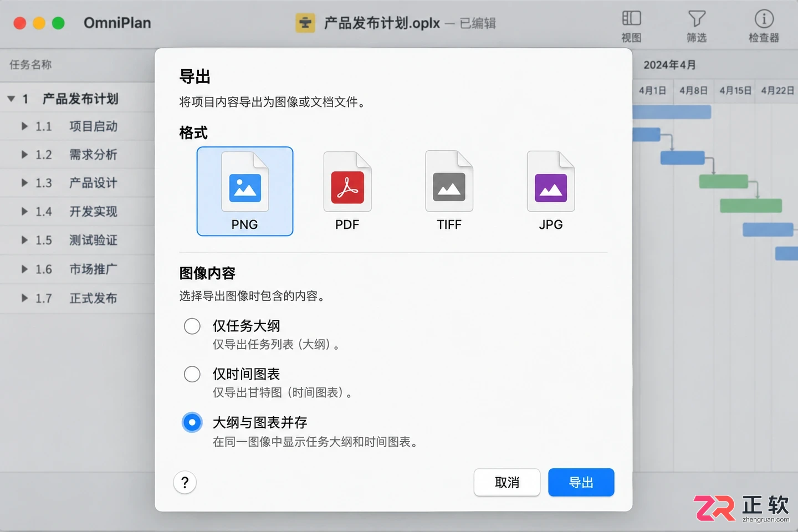The height and width of the screenshot is (532, 798).
Task: Click the topmost blue summary Gantt bar
Action: 672,112
